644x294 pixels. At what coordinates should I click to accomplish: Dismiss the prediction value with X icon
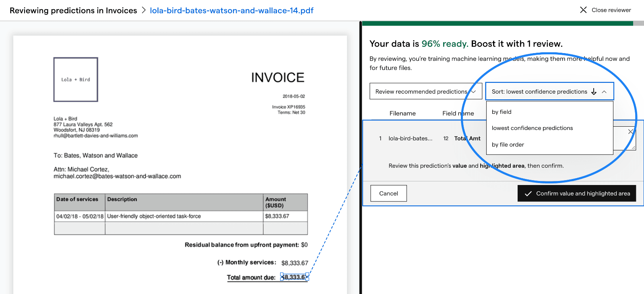click(631, 132)
